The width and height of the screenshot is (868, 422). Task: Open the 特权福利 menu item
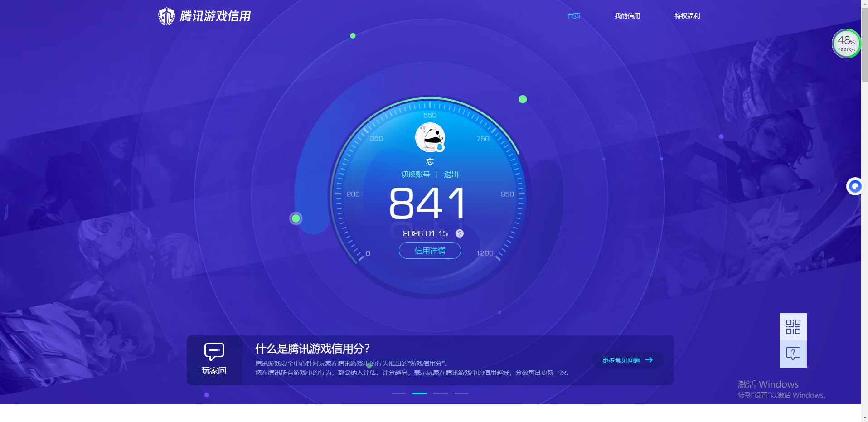[687, 16]
